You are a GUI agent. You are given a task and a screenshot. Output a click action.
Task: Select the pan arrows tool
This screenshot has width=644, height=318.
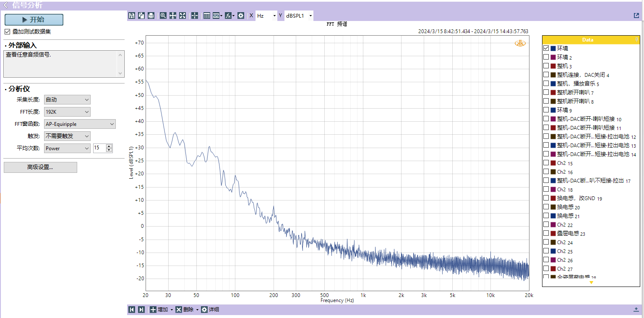[173, 16]
